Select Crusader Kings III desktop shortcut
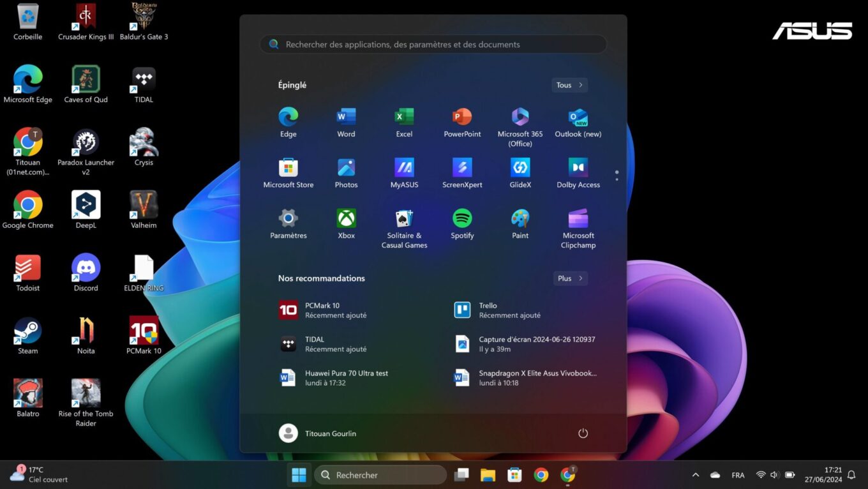The image size is (868, 489). 86,22
